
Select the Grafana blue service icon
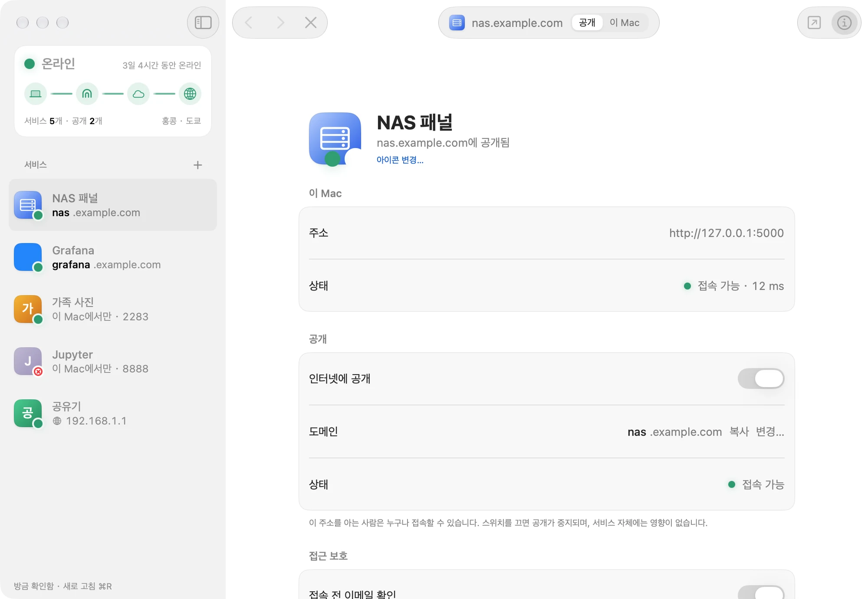28,257
